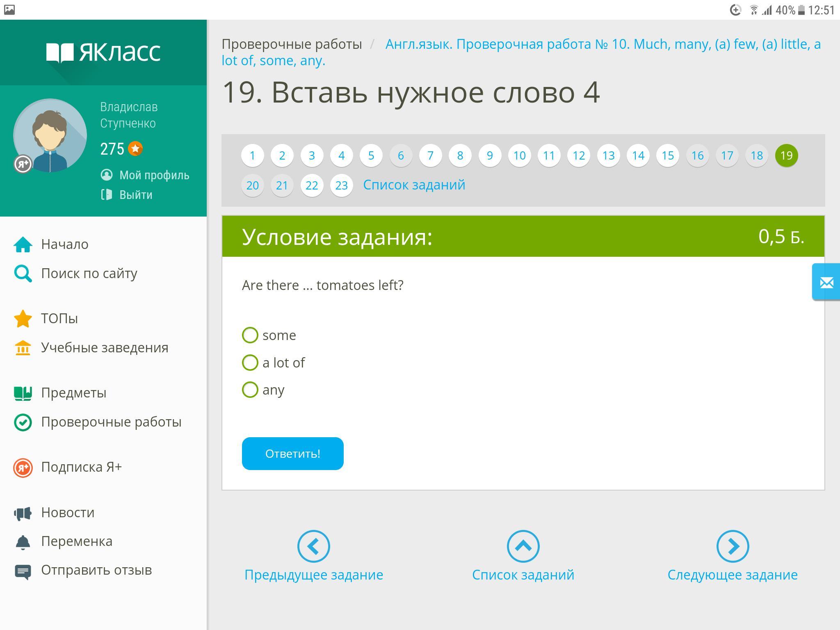Open Переменка bell icon
840x630 pixels.
click(23, 541)
